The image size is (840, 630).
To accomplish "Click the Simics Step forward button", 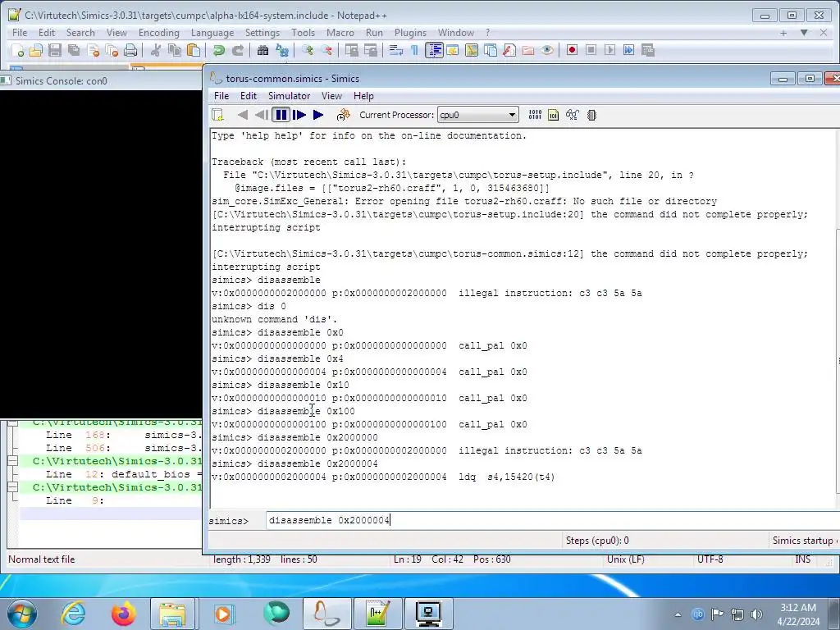I will coord(299,115).
